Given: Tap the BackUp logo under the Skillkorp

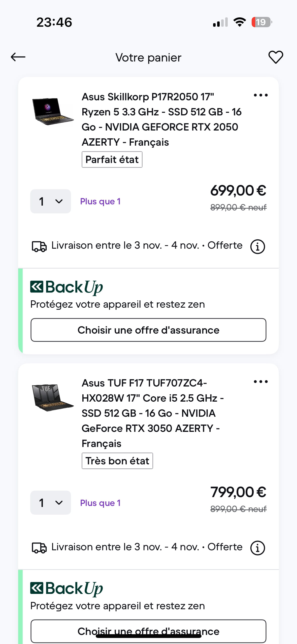Looking at the screenshot, I should [67, 287].
